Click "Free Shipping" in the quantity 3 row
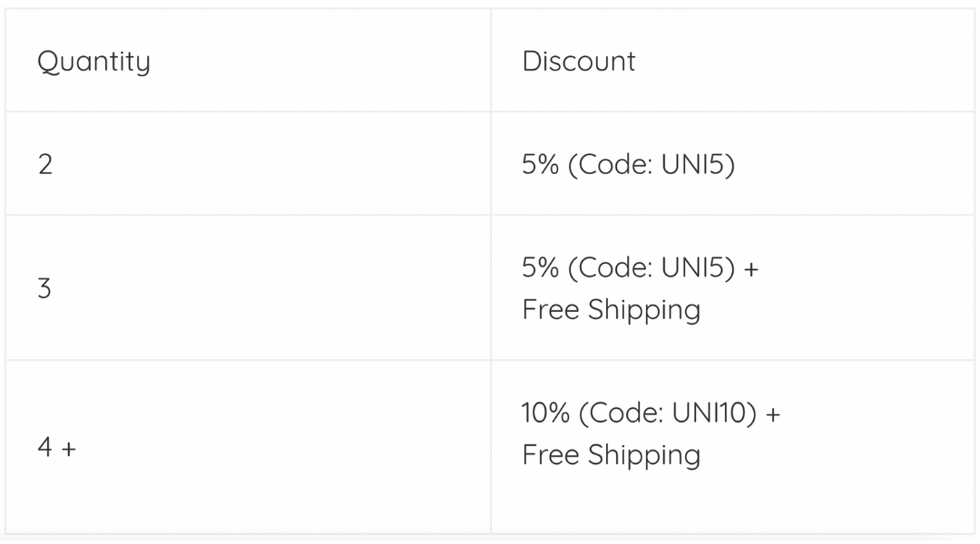This screenshot has height=544, width=980. (x=611, y=310)
